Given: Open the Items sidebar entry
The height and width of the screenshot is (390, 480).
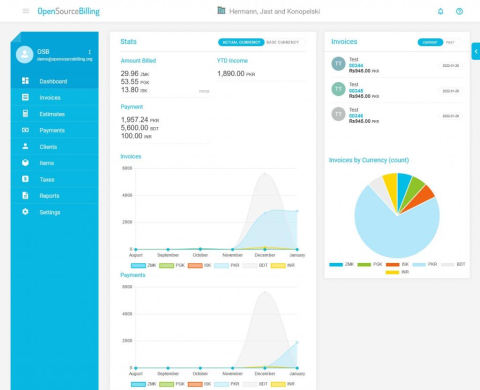Looking at the screenshot, I should [55, 163].
